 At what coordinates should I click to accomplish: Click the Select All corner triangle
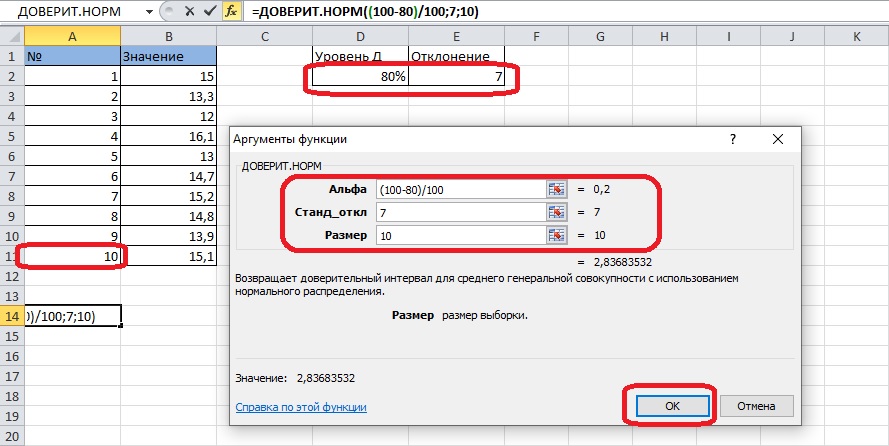point(12,36)
